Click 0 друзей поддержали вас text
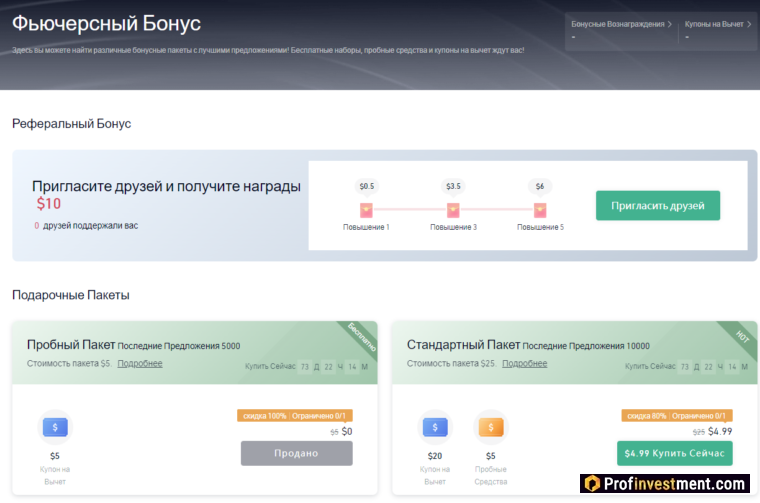 click(x=86, y=225)
